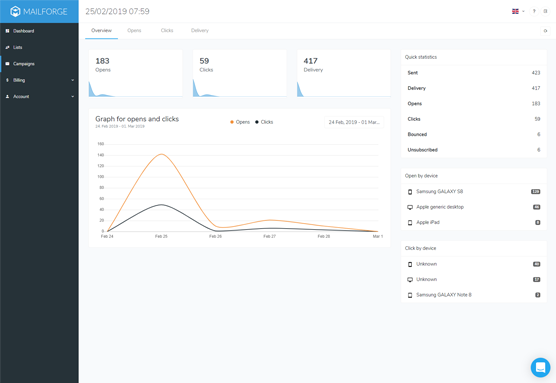Open the chat support bubble
Viewport: 556px width, 383px height.
pos(540,367)
